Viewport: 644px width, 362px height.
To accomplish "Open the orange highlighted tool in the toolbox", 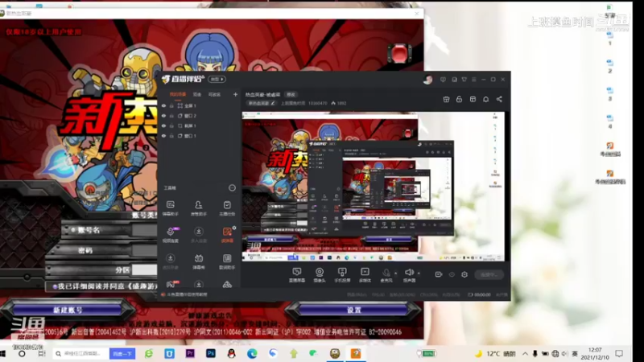I will click(x=227, y=234).
